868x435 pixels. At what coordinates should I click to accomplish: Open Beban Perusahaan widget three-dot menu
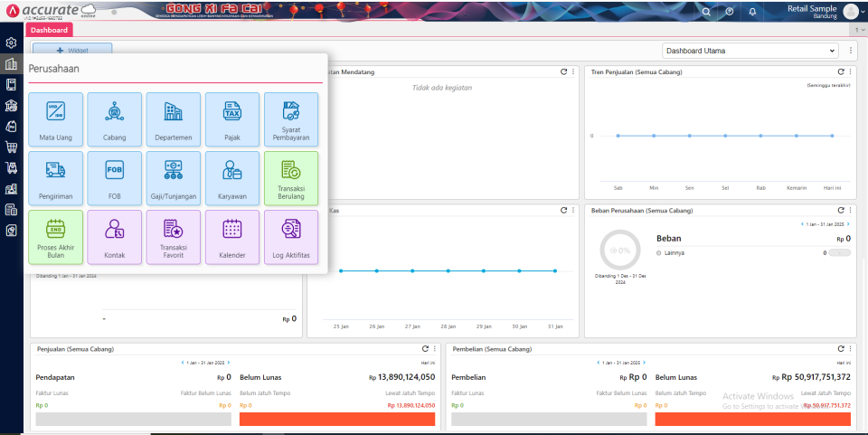(x=850, y=211)
